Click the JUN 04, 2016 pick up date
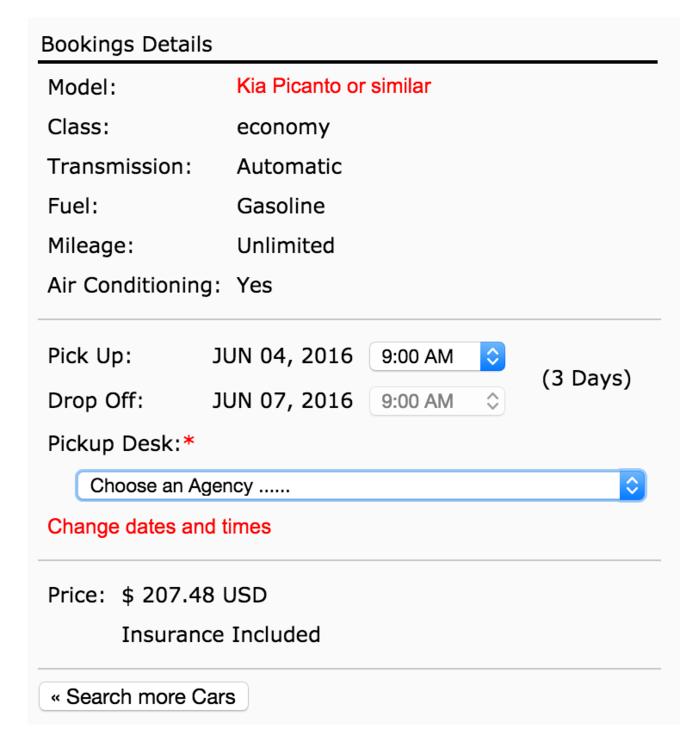680x735 pixels. click(x=283, y=356)
